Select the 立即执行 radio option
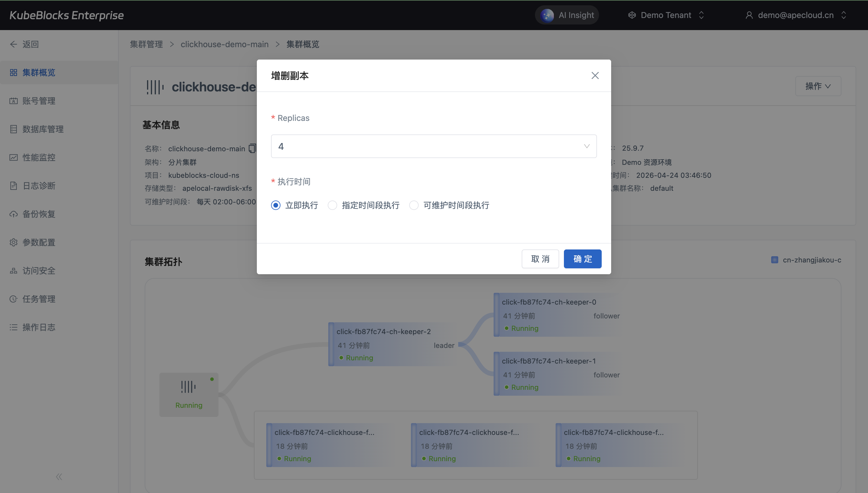 (275, 205)
